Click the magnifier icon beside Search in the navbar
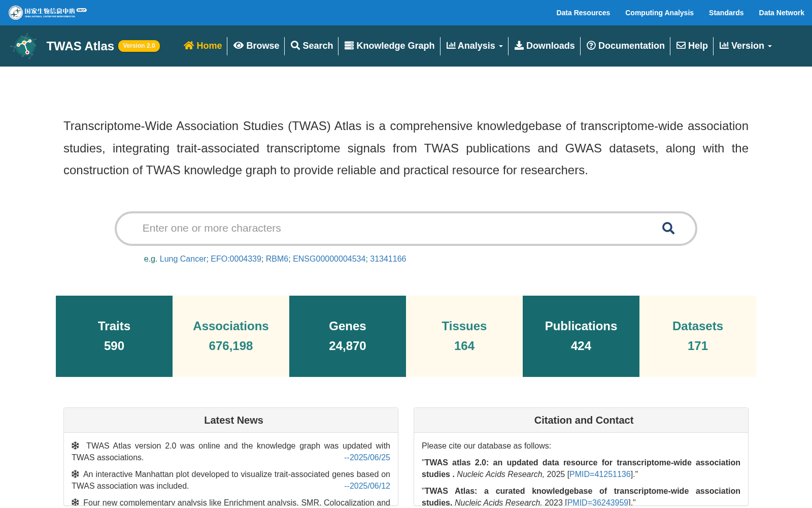812x508 pixels. coord(295,46)
